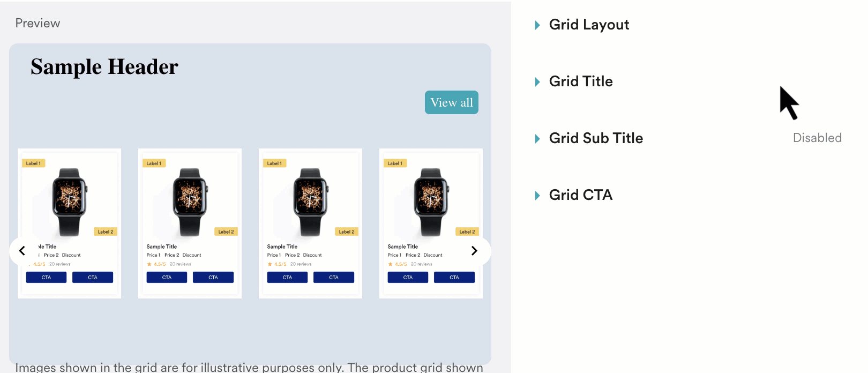868x373 pixels.
Task: Select the Label 2 badge on third product card
Action: [347, 232]
